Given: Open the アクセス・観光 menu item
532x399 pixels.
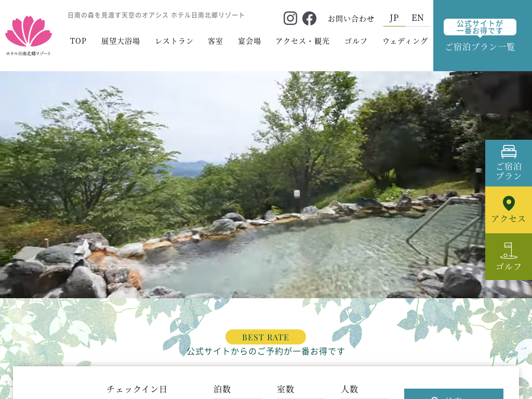Looking at the screenshot, I should point(302,41).
